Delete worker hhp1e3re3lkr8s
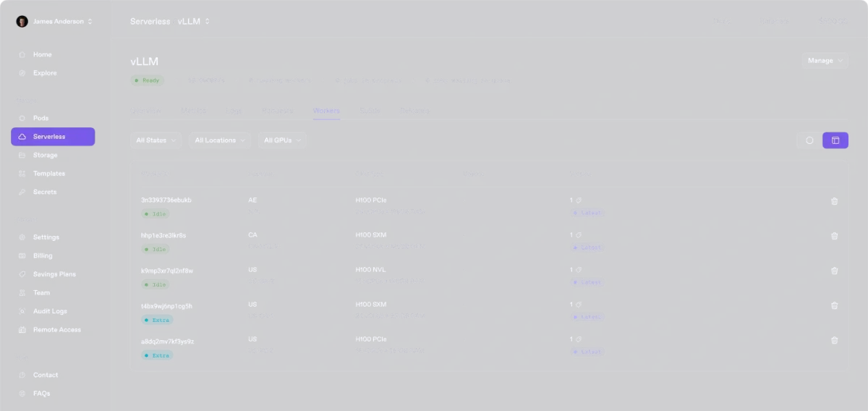Viewport: 868px width, 411px height. (x=834, y=236)
